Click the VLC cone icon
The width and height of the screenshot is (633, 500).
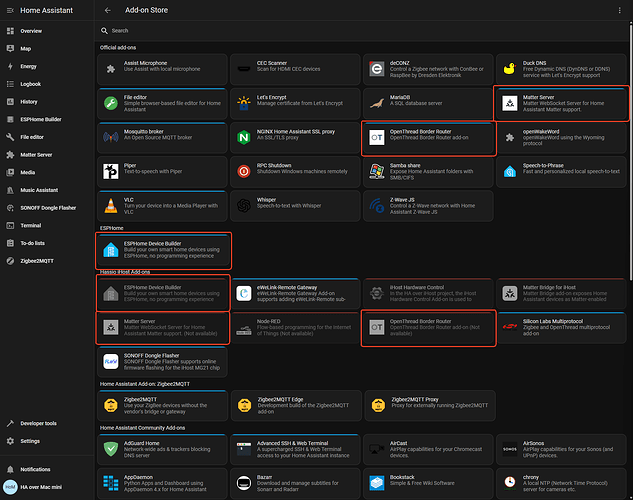click(111, 205)
